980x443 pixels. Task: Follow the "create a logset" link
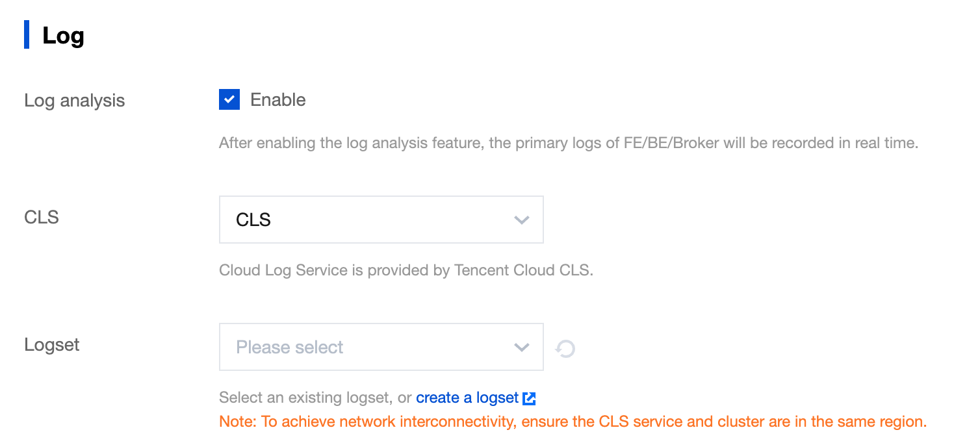(467, 398)
